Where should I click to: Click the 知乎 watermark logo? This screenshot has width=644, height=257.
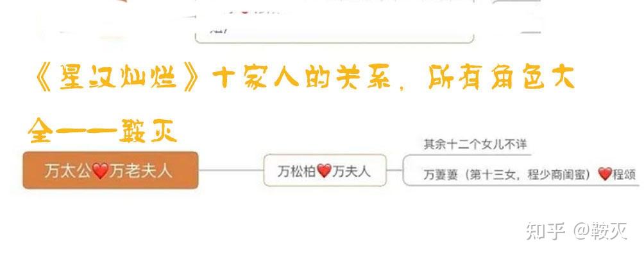coord(546,231)
